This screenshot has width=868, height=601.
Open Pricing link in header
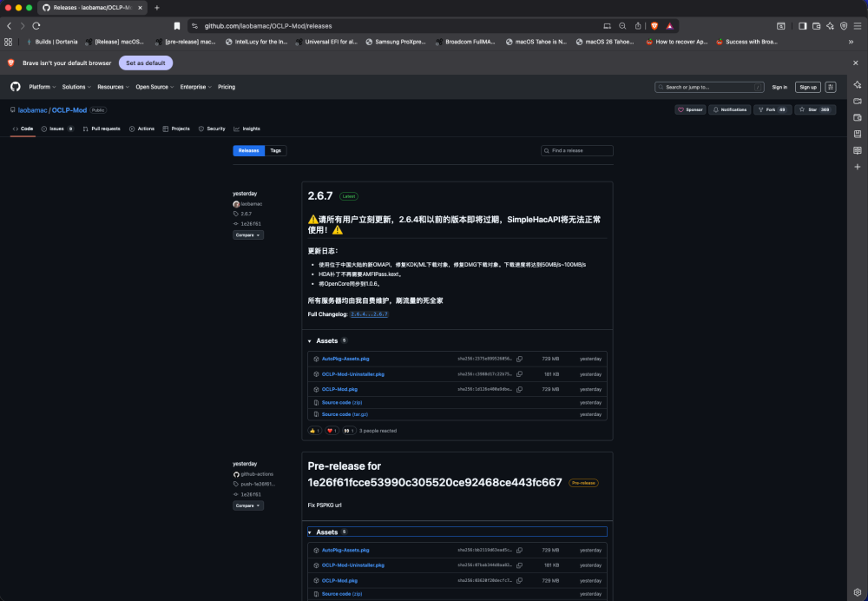[x=227, y=87]
